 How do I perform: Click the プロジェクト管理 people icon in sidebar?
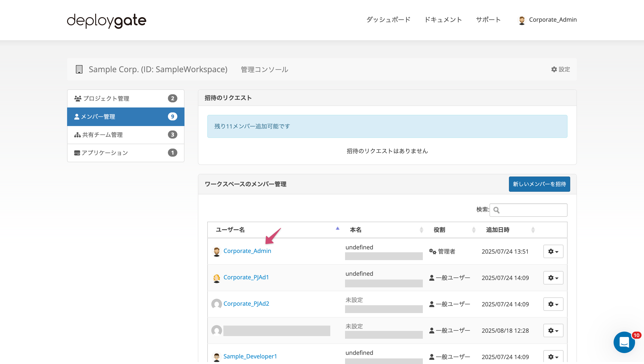pyautogui.click(x=78, y=98)
